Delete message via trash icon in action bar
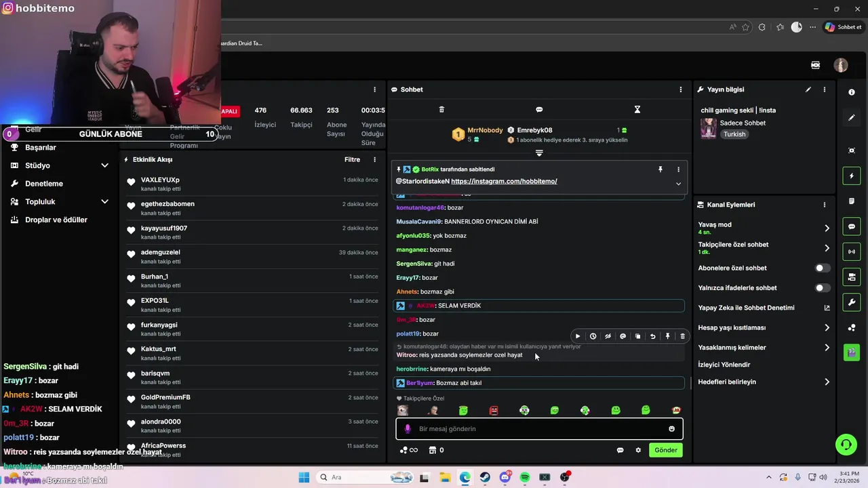This screenshot has height=488, width=868. coord(682,336)
